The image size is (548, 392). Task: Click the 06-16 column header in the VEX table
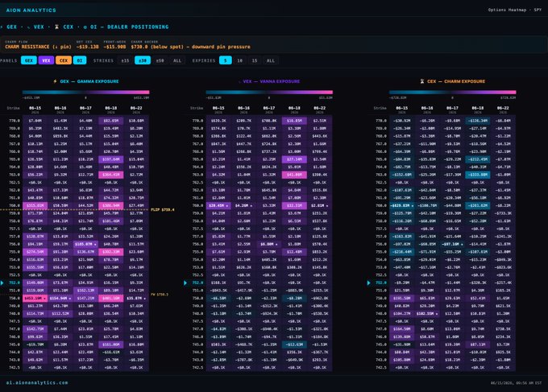pyautogui.click(x=243, y=109)
